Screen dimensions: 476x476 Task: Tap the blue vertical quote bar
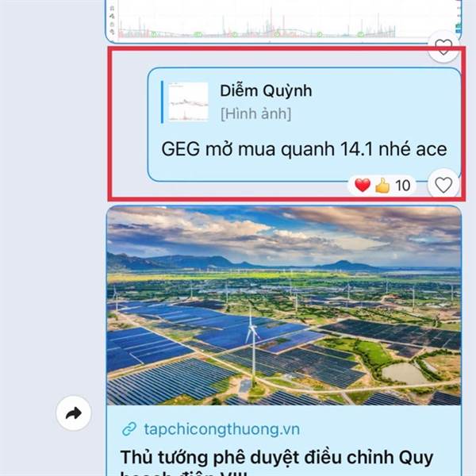tap(162, 102)
